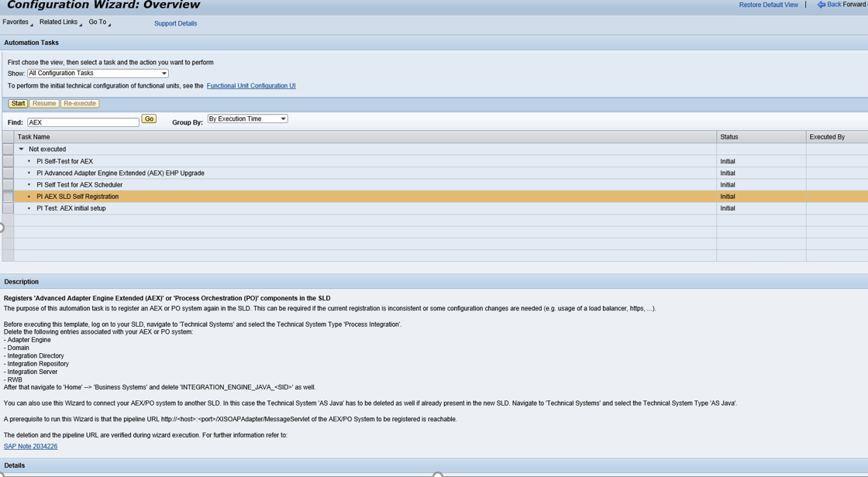Open the Favorites menu
Screen dimensions: 868x477
(x=17, y=22)
